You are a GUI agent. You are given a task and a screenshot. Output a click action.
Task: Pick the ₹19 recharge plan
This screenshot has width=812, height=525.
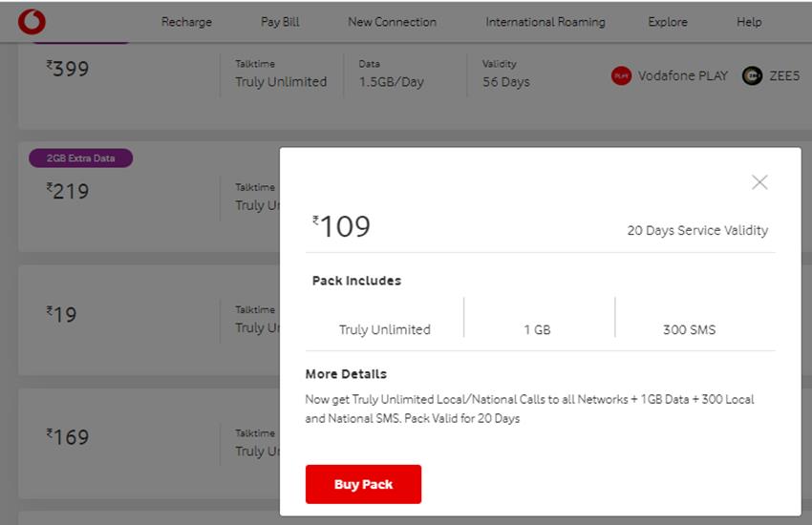tap(62, 315)
